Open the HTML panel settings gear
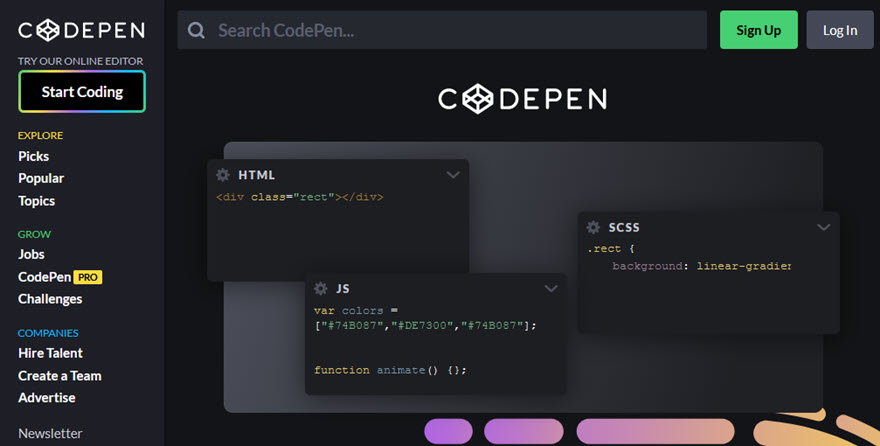The width and height of the screenshot is (880, 446). point(223,175)
